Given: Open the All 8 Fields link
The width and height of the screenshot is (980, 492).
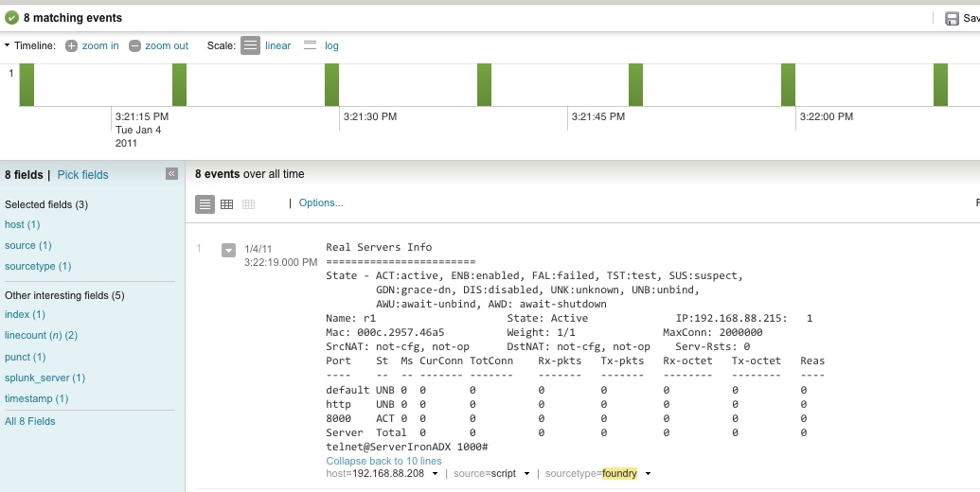Looking at the screenshot, I should point(30,421).
